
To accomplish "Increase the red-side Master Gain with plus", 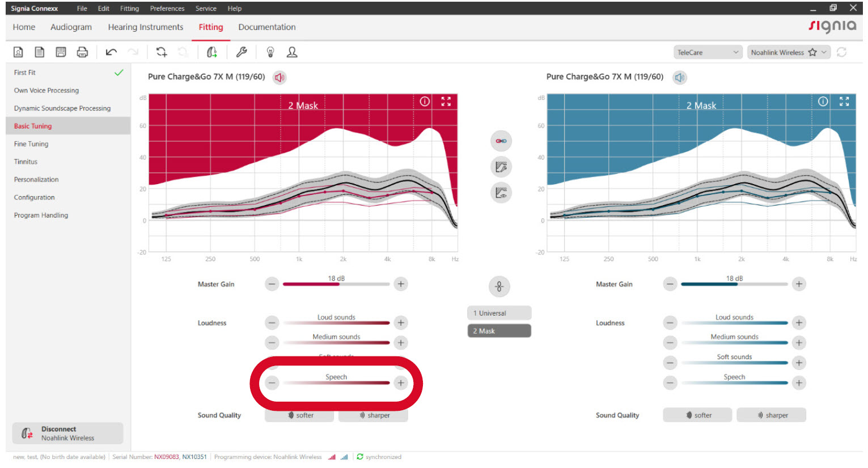I will click(401, 284).
